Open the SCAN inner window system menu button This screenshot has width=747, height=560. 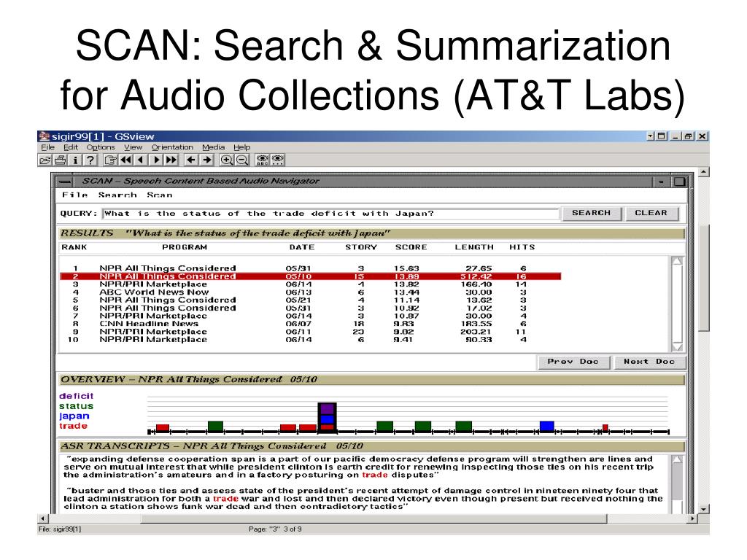click(x=64, y=182)
